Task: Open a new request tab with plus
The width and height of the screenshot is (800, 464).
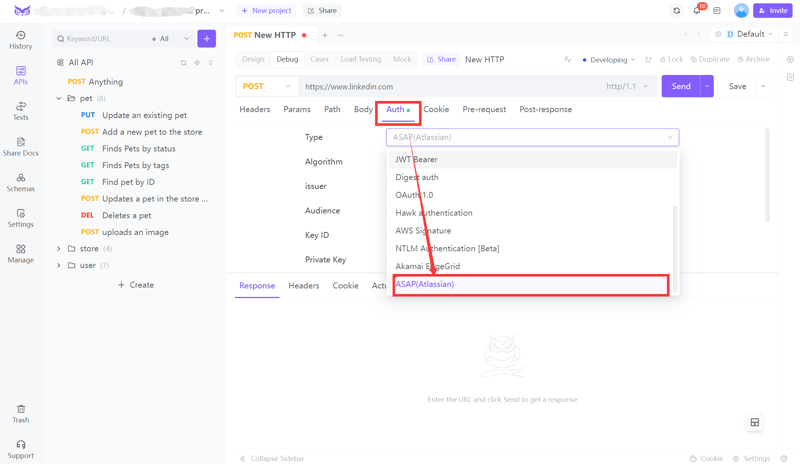Action: coord(324,35)
